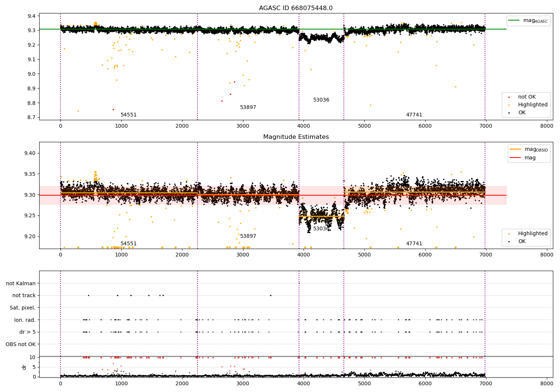Click the 1000 x-axis tick of the bottom plot
Screen dimensions: 560x392
point(121,383)
